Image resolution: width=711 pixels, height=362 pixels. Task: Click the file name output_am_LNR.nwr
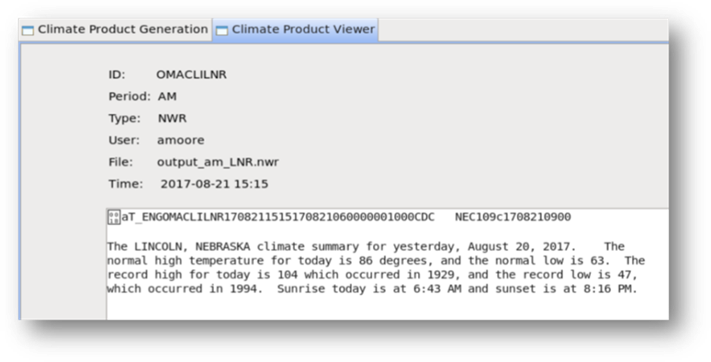(x=218, y=162)
